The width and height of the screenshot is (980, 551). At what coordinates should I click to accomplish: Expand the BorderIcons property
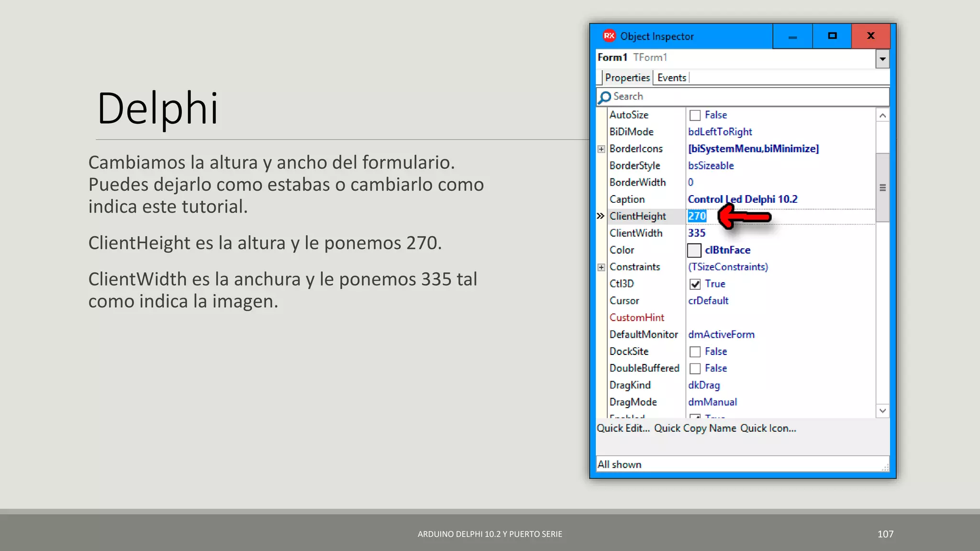click(x=601, y=149)
